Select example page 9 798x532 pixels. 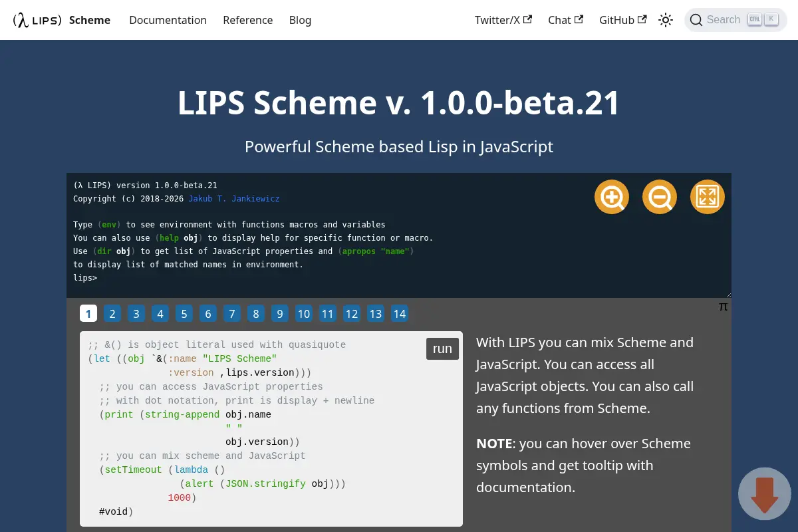point(280,313)
